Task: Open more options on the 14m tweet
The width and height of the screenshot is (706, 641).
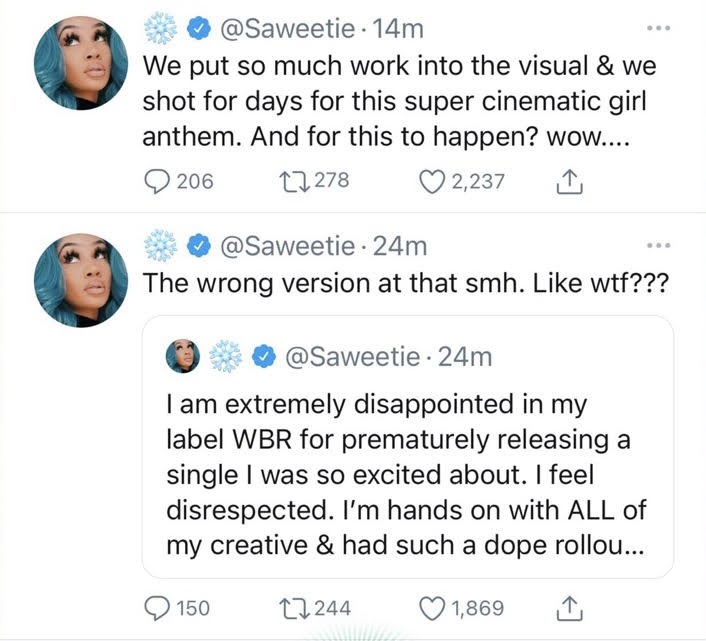Action: point(659,28)
